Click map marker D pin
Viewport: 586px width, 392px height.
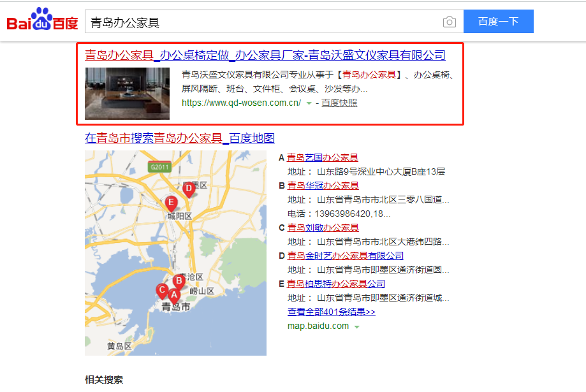click(188, 189)
